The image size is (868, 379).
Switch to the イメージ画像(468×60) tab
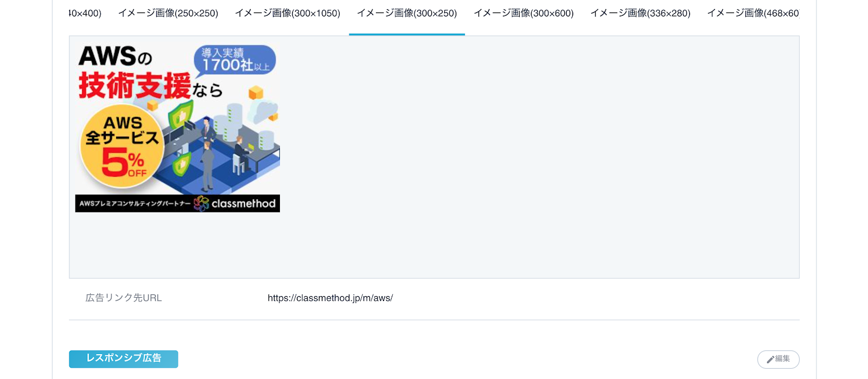[x=753, y=13]
